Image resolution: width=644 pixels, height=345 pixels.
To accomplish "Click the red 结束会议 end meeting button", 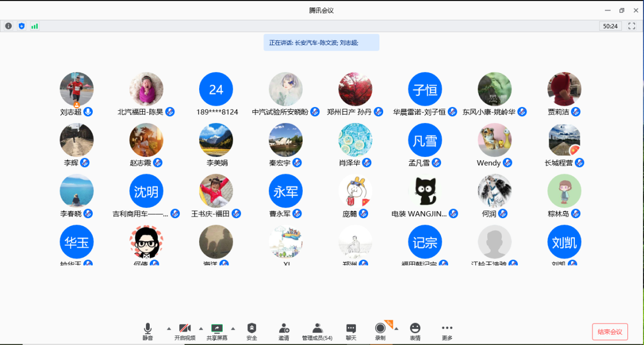I will click(x=610, y=332).
